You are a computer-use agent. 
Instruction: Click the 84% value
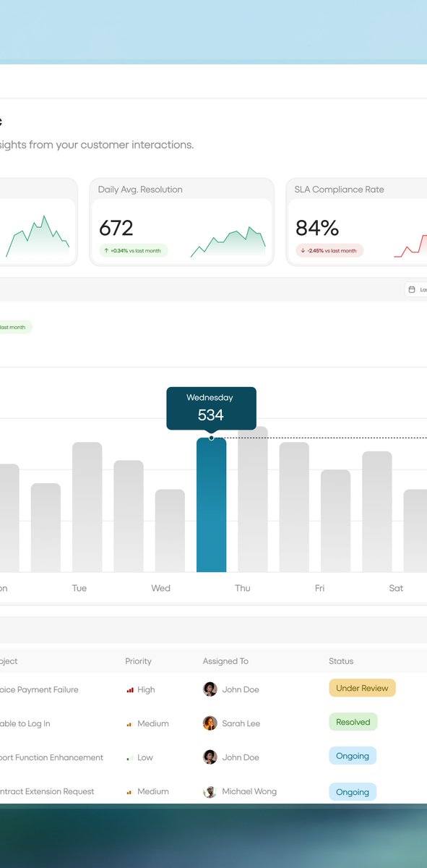tap(317, 228)
